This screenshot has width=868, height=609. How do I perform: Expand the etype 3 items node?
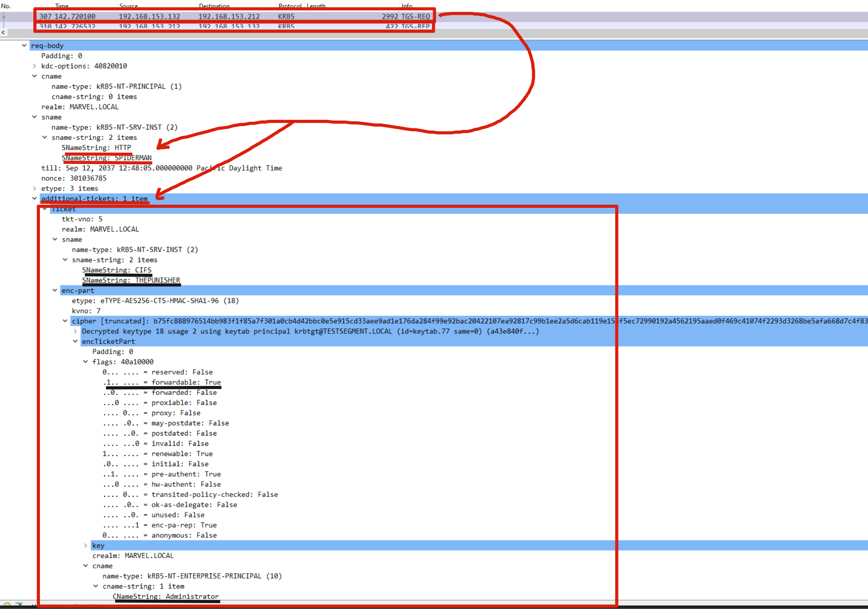(34, 189)
